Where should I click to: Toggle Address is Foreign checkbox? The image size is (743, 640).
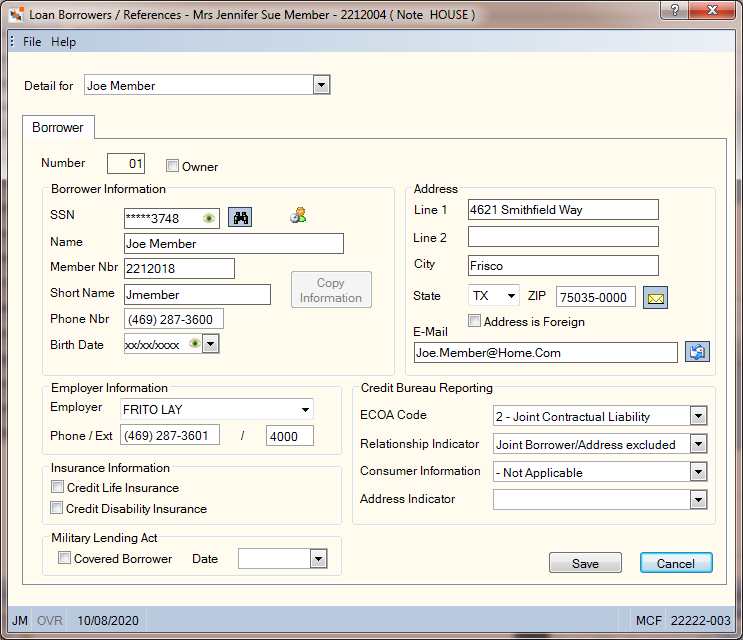pyautogui.click(x=474, y=321)
